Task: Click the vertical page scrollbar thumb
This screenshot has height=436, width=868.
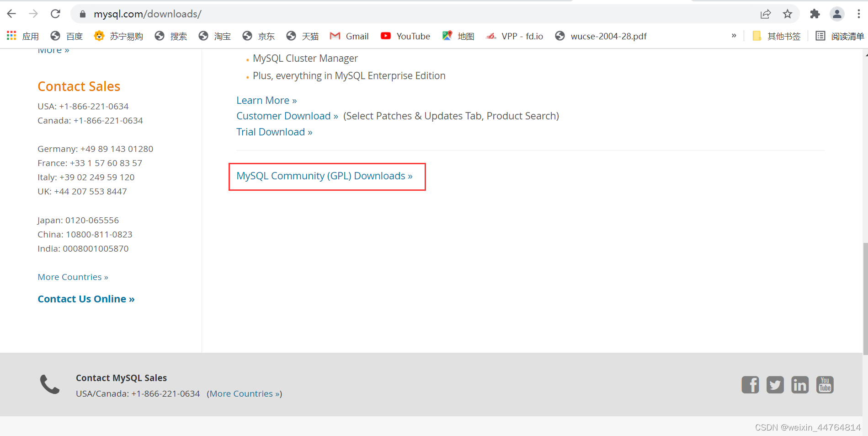Action: tap(865, 298)
